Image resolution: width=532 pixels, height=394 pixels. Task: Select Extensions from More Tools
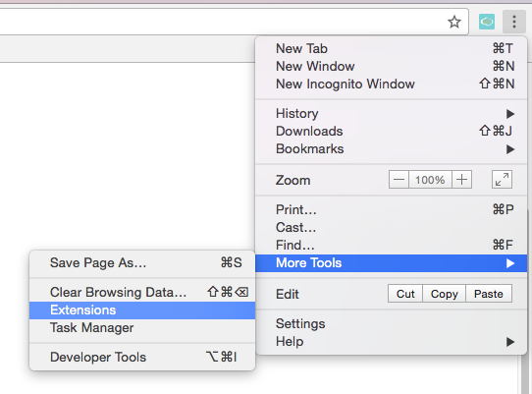tap(142, 310)
